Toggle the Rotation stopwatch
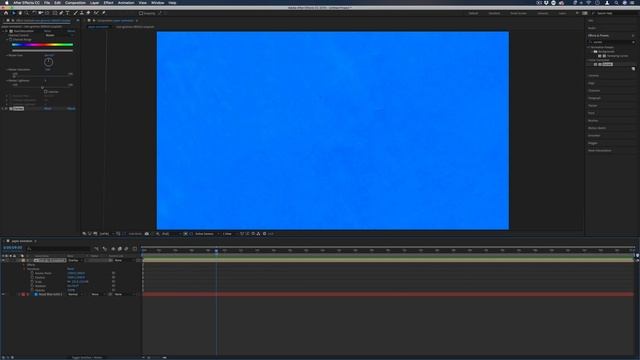The width and height of the screenshot is (640, 360). (x=32, y=286)
